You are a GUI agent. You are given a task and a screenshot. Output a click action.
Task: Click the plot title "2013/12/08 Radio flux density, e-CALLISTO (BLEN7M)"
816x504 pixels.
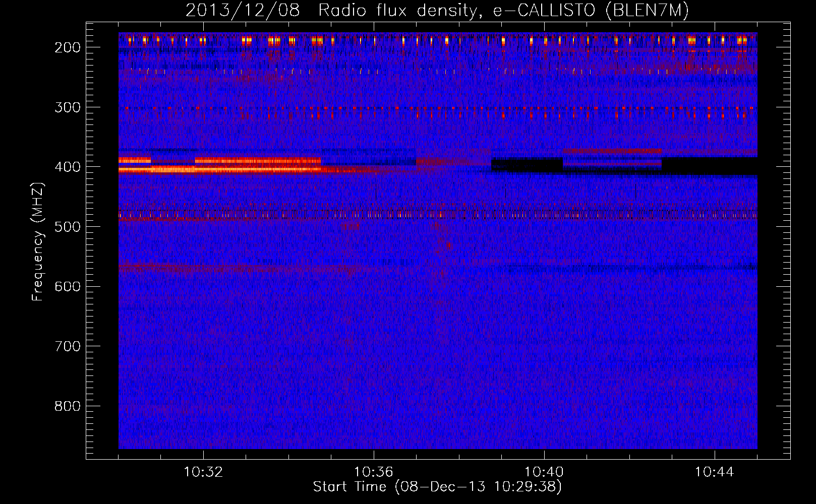[437, 10]
